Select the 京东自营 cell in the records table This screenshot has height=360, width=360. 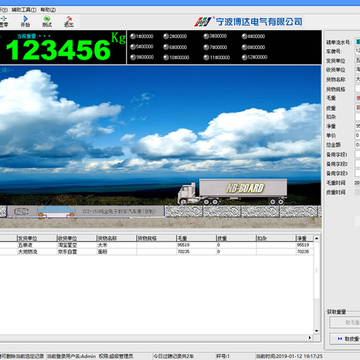[77, 252]
